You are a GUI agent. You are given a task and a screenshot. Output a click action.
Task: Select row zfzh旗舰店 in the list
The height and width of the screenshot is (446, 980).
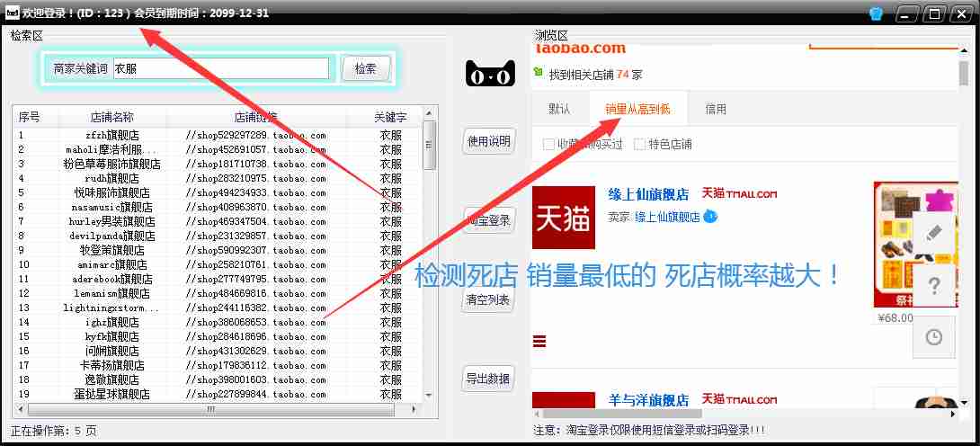(x=218, y=135)
